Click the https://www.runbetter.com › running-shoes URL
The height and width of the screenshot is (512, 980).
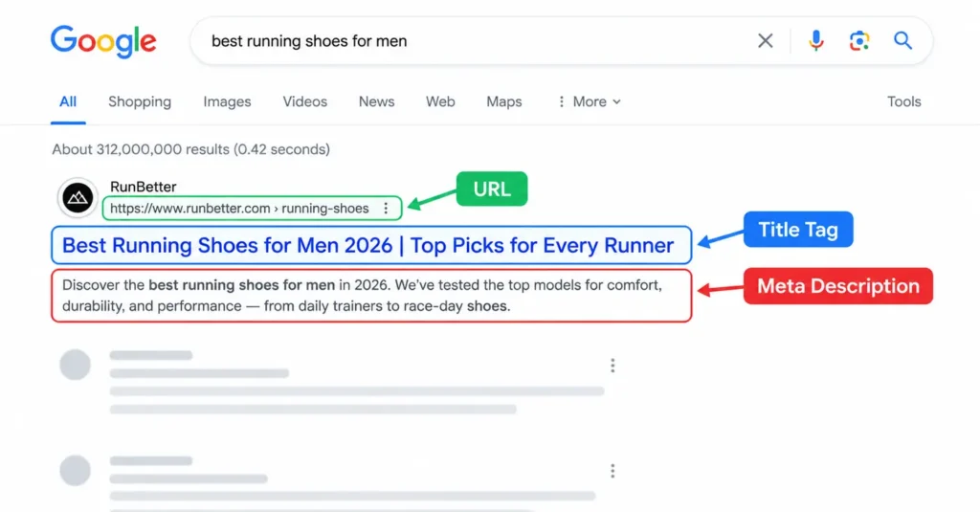coord(239,209)
